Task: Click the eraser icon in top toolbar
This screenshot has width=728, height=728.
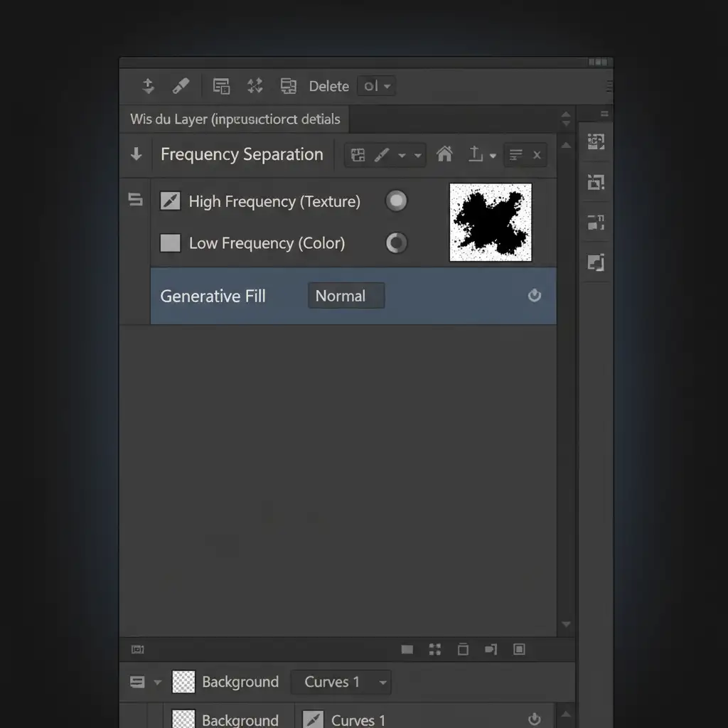Action: [181, 86]
